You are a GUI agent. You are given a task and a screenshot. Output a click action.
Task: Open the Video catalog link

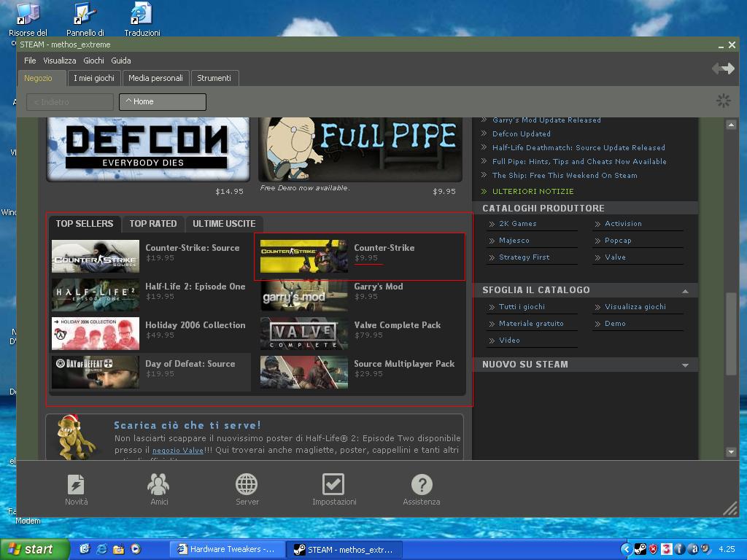click(x=509, y=341)
